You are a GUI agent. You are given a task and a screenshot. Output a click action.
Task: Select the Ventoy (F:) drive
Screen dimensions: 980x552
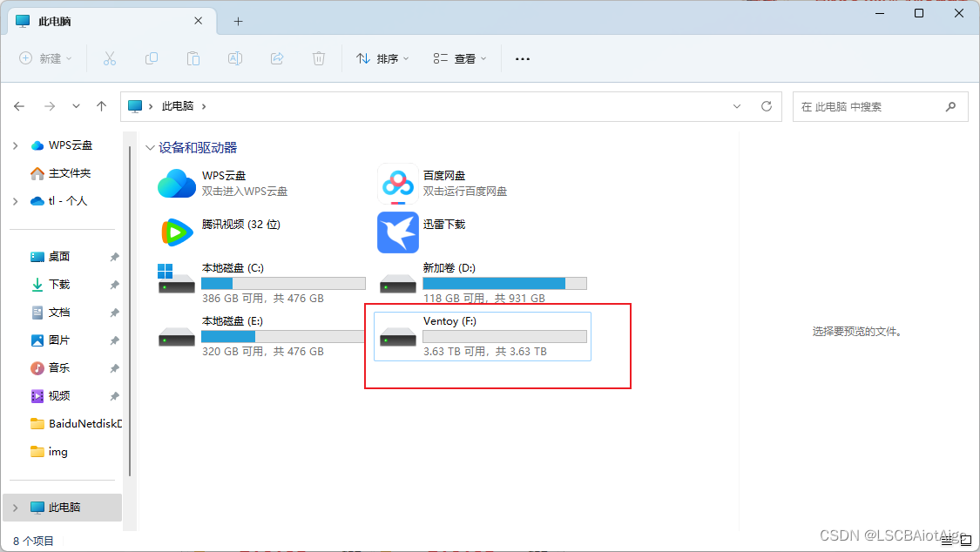[x=483, y=336]
